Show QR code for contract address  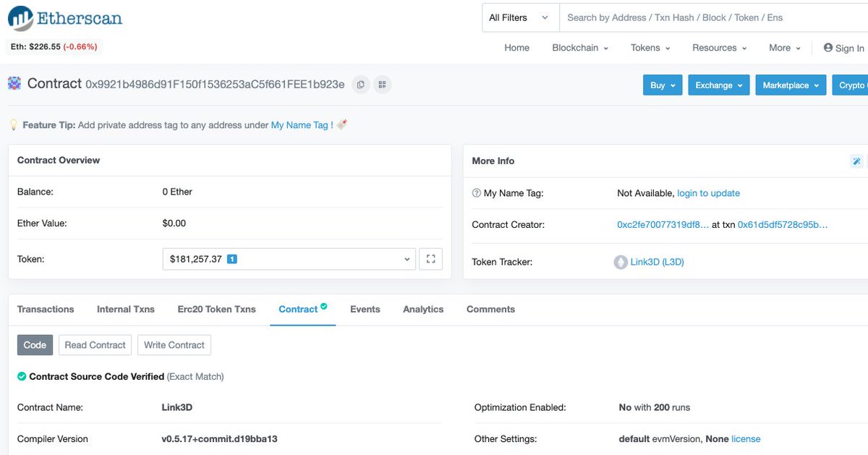[383, 85]
